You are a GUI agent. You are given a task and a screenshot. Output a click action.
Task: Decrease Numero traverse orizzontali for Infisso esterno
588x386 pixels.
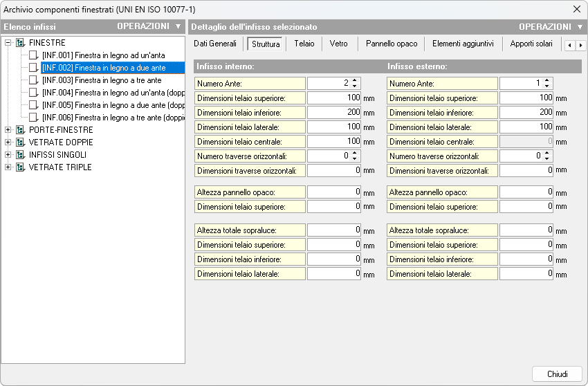pos(548,159)
